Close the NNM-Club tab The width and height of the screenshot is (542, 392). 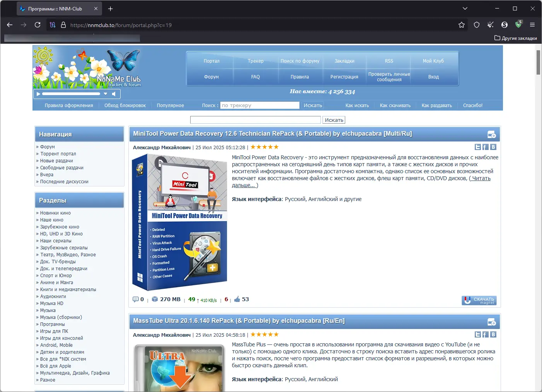click(96, 9)
